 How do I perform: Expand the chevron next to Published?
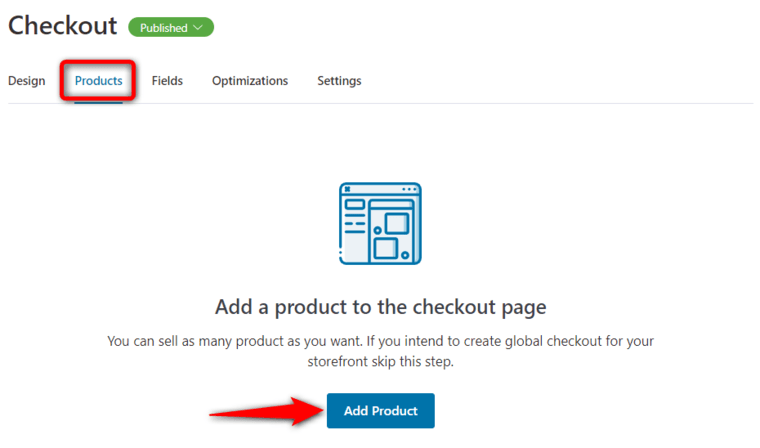coord(198,28)
